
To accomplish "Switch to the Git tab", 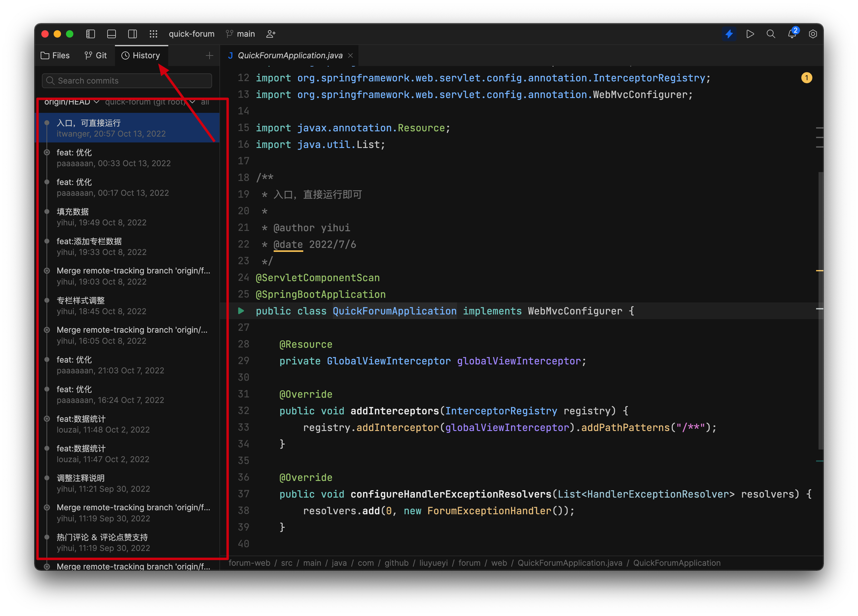I will 96,55.
